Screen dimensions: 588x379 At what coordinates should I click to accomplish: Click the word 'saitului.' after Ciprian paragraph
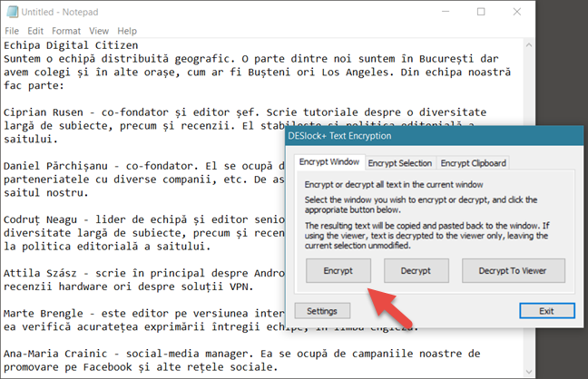(31, 140)
